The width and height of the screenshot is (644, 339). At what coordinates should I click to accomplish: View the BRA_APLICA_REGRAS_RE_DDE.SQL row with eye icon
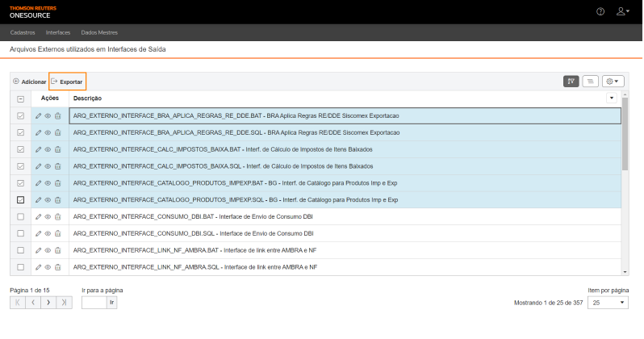pyautogui.click(x=48, y=132)
